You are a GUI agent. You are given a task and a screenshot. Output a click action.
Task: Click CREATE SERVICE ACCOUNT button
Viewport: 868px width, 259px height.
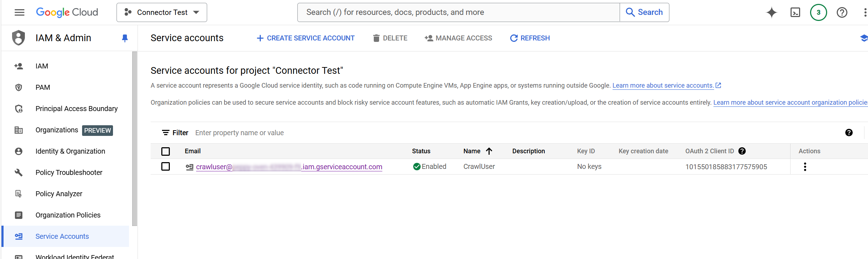(306, 38)
